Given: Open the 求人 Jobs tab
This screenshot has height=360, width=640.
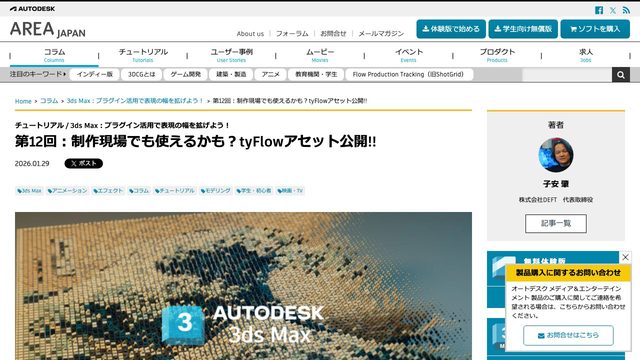Looking at the screenshot, I should pyautogui.click(x=586, y=55).
